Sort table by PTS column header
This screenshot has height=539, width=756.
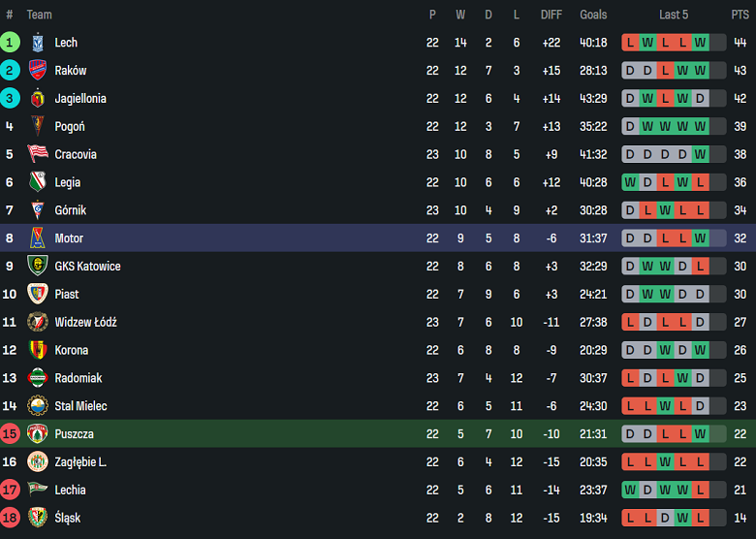coord(740,15)
